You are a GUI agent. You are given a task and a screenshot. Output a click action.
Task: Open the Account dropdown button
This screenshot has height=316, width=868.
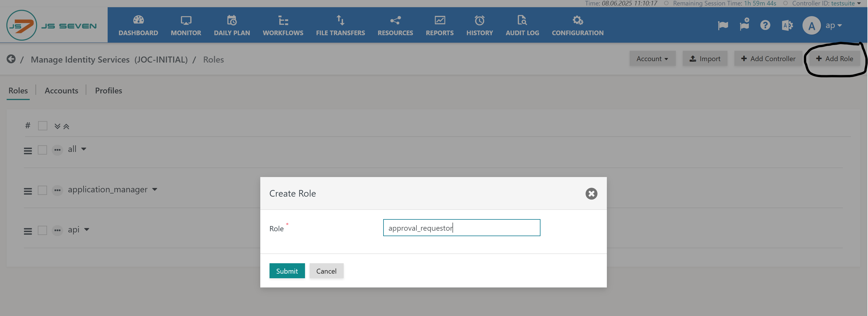click(x=652, y=59)
